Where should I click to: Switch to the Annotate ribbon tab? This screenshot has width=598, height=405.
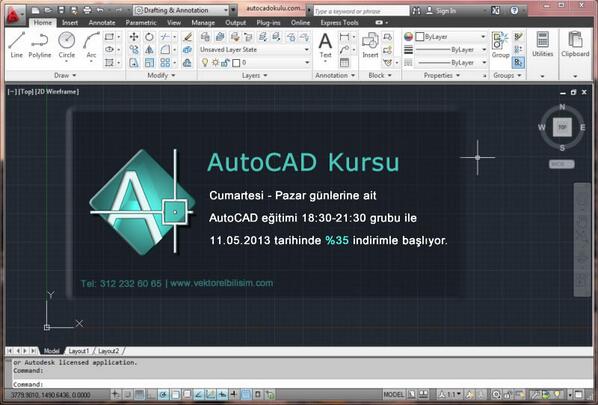tap(101, 23)
